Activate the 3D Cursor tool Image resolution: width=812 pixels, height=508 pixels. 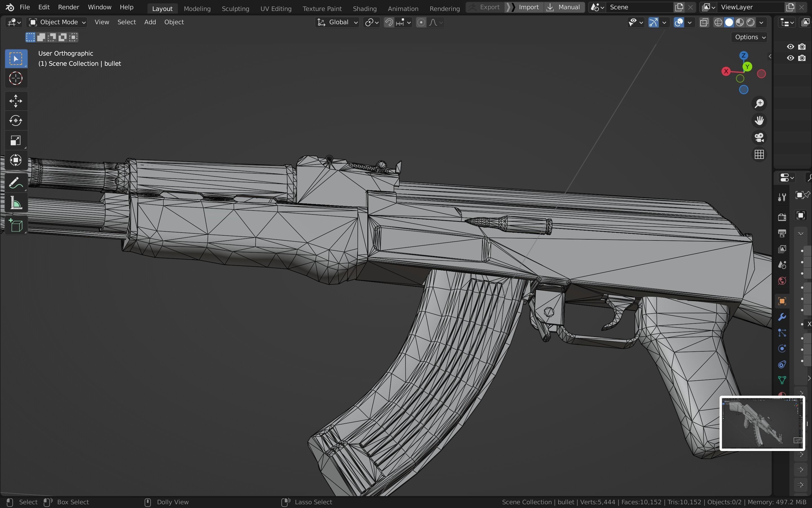[16, 79]
